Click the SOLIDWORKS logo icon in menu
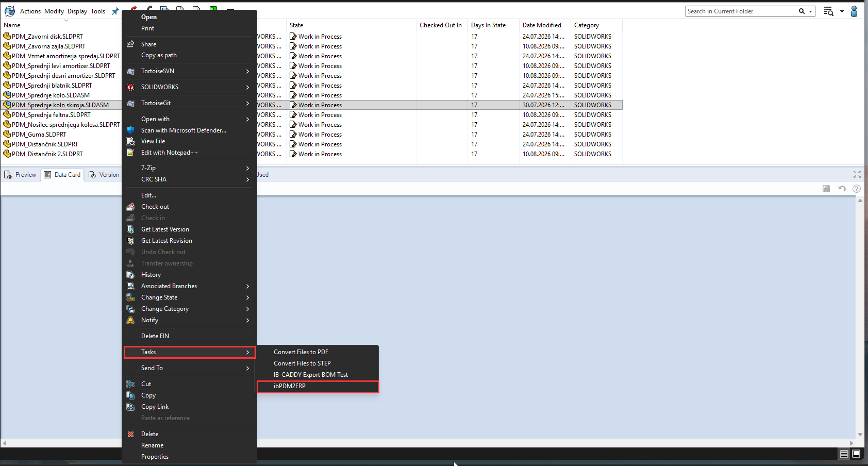The height and width of the screenshot is (466, 868). 131,87
